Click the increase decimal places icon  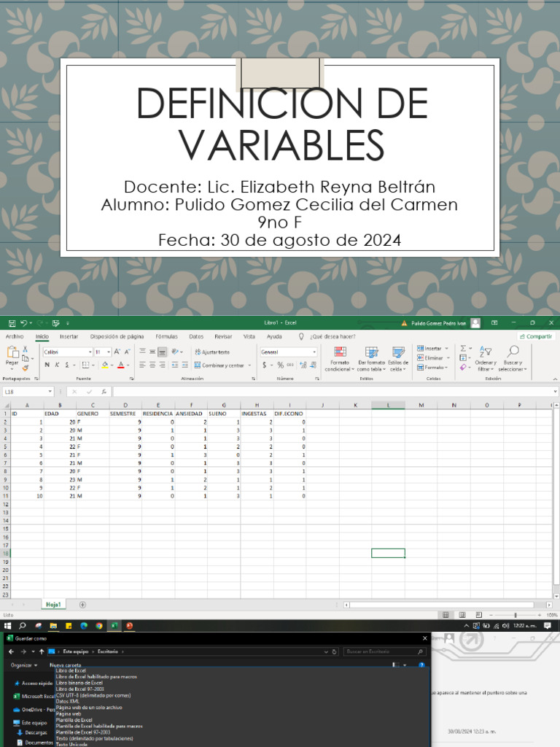(x=303, y=365)
